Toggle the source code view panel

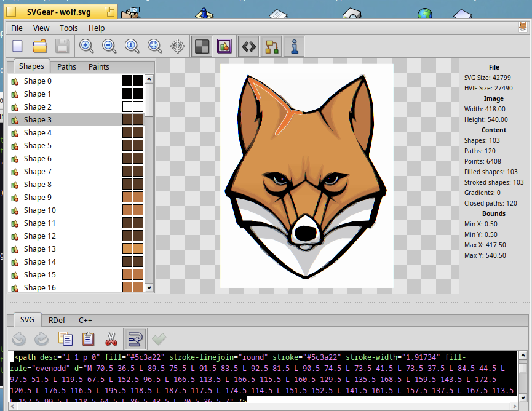248,46
